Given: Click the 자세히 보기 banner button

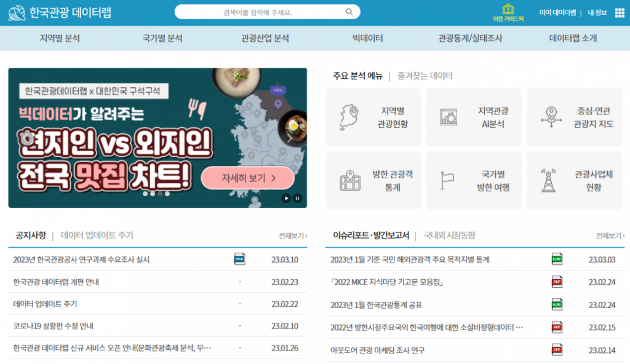Looking at the screenshot, I should tap(248, 178).
